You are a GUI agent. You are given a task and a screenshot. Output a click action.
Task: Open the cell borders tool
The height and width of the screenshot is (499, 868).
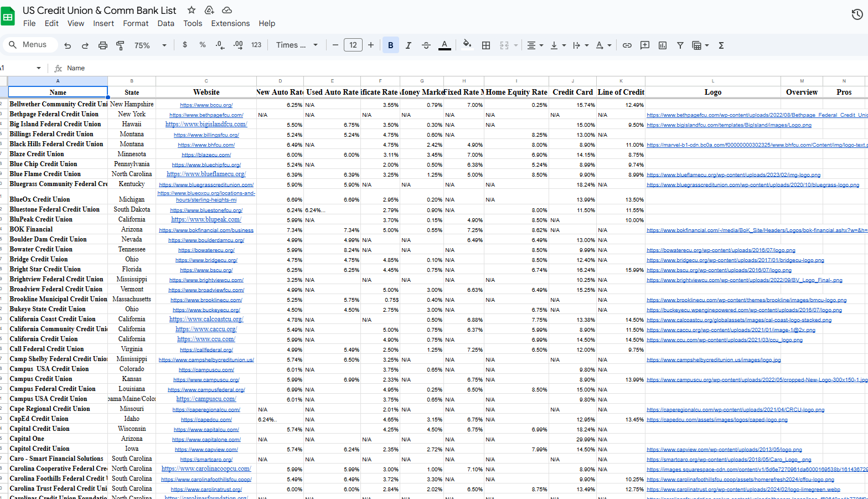(486, 45)
